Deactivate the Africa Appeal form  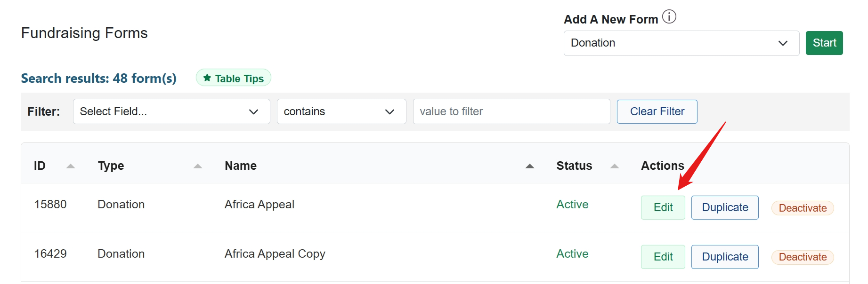click(802, 208)
